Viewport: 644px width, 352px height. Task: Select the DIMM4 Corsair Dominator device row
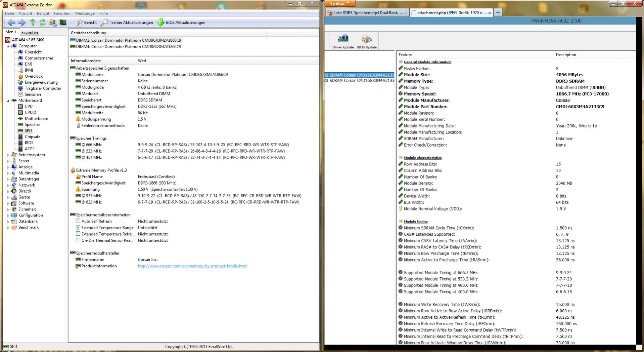tap(126, 47)
